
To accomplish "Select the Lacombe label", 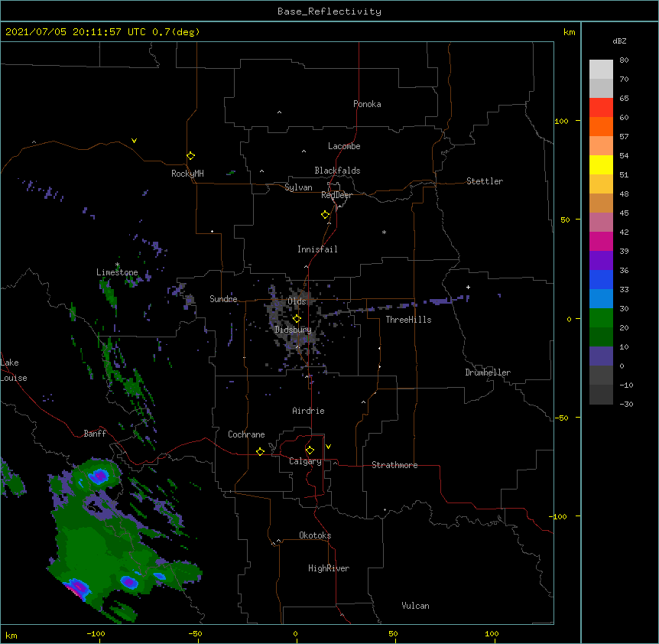I will pos(344,146).
